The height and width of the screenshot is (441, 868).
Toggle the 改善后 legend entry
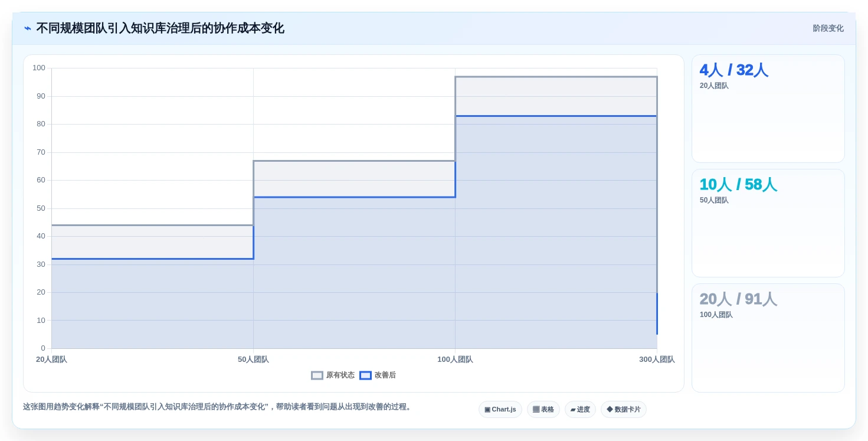pyautogui.click(x=378, y=375)
